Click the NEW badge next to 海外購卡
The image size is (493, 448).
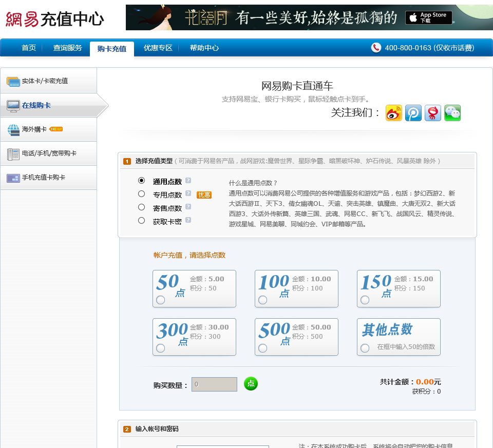coord(56,129)
